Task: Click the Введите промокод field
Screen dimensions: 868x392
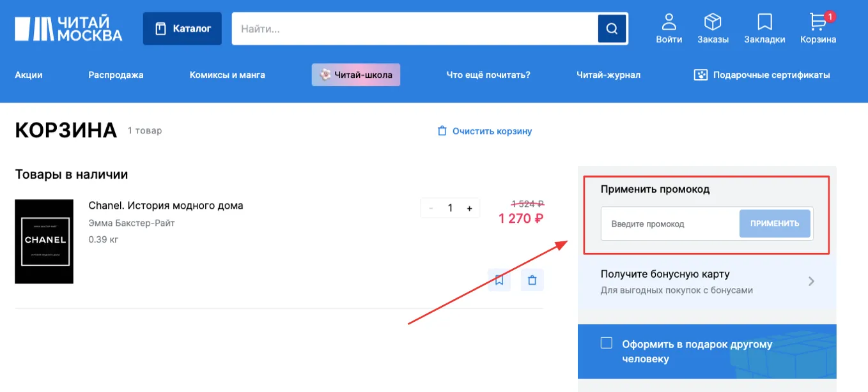Action: (670, 224)
